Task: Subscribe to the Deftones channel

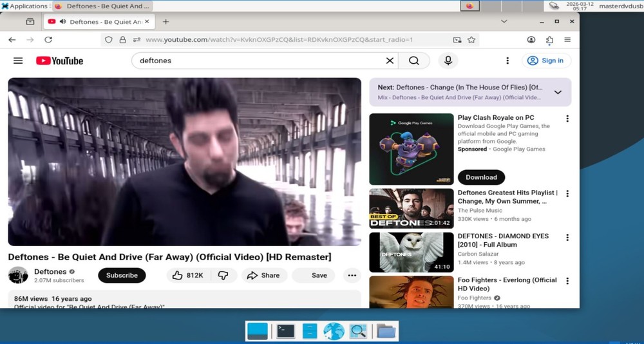Action: pyautogui.click(x=122, y=275)
